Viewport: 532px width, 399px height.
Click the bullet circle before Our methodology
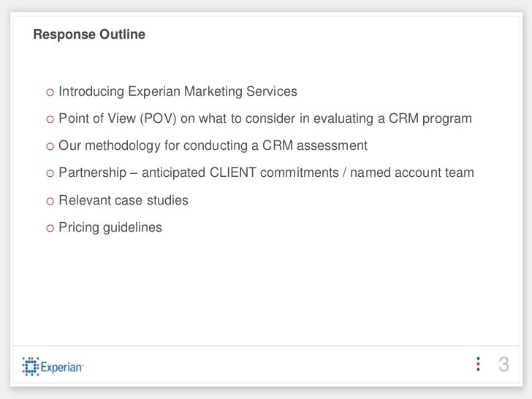50,147
